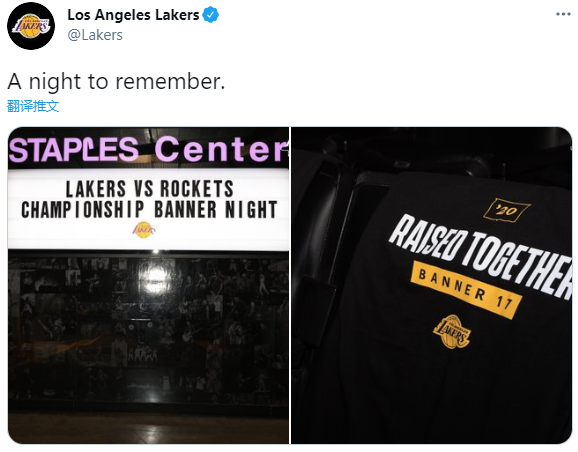This screenshot has height=452, width=578.
Task: Click the RAISED TOGETHER shirt lettering
Action: (x=481, y=257)
